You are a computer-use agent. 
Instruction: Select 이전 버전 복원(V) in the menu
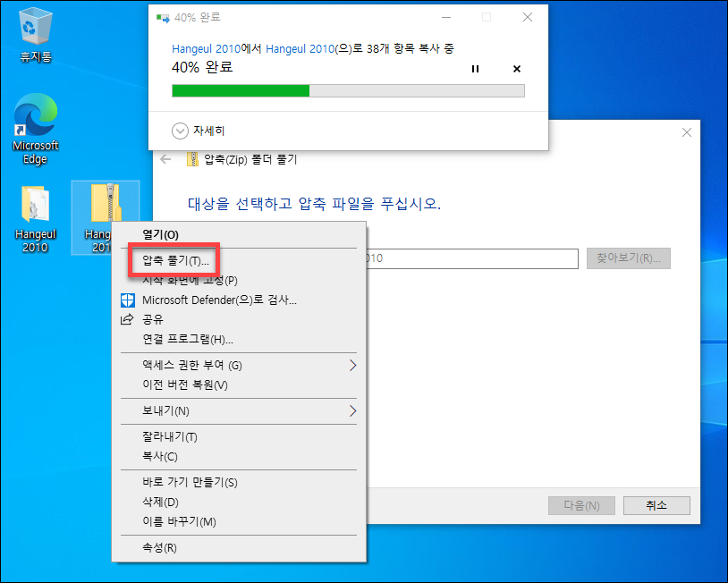(239, 384)
